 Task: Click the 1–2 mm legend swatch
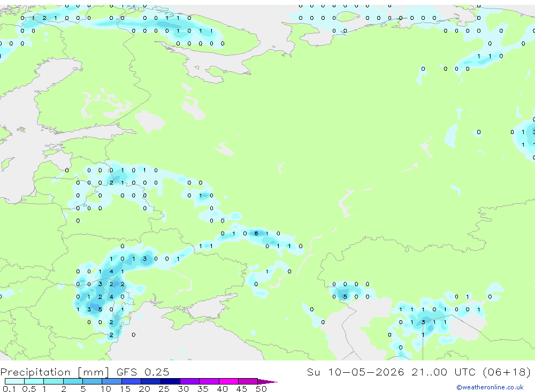point(53,381)
